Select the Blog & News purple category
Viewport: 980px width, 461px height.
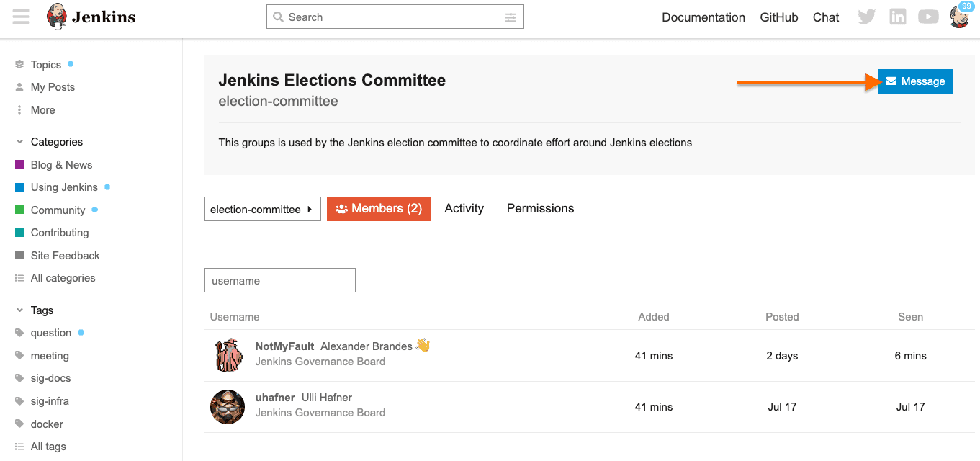coord(61,165)
